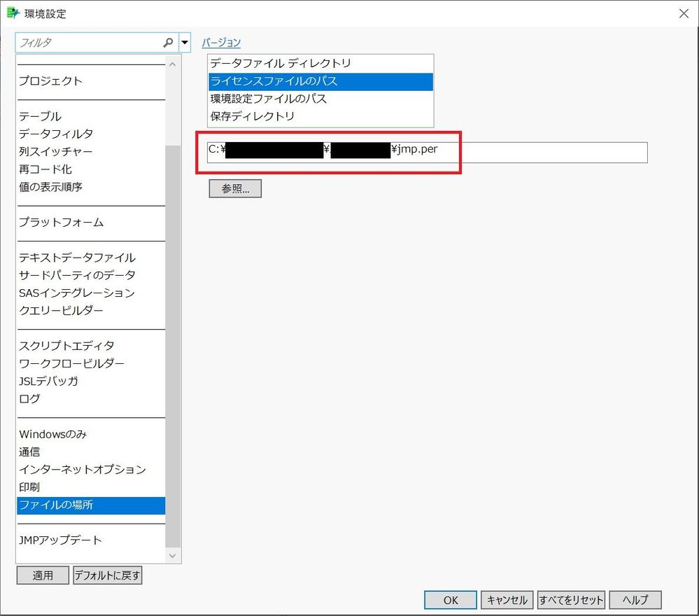This screenshot has height=616, width=699.
Task: Select 環境設定ファイルのパス in the list
Action: pos(320,99)
